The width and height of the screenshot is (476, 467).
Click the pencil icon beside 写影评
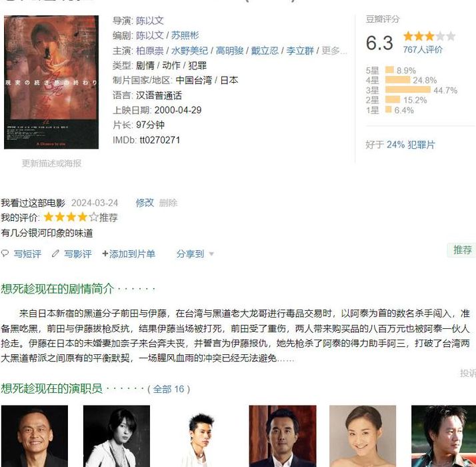click(x=55, y=254)
